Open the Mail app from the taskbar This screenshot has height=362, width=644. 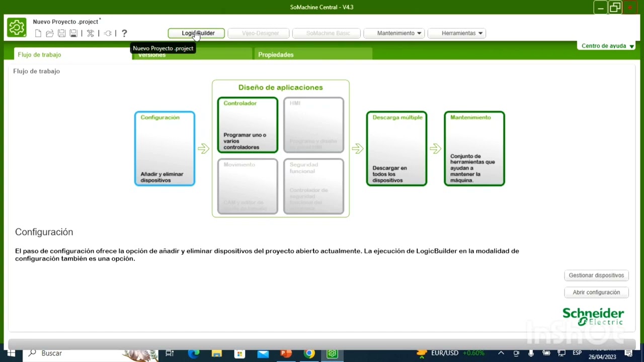click(x=263, y=353)
